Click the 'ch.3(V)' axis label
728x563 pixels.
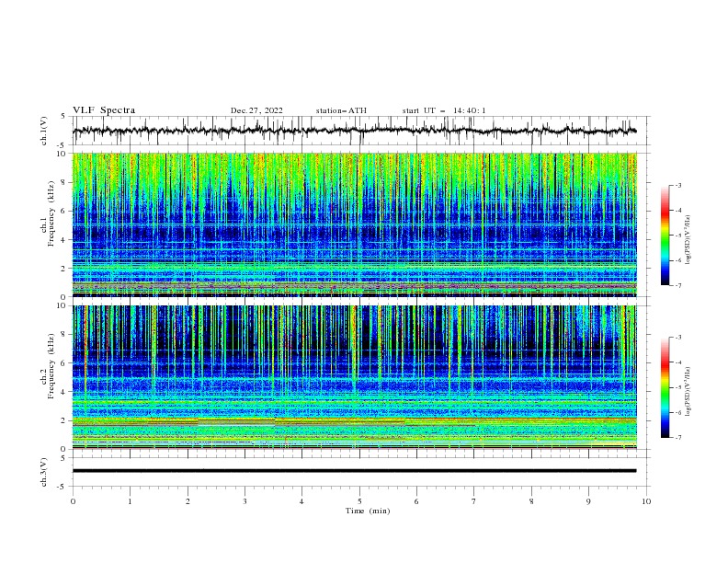point(44,472)
